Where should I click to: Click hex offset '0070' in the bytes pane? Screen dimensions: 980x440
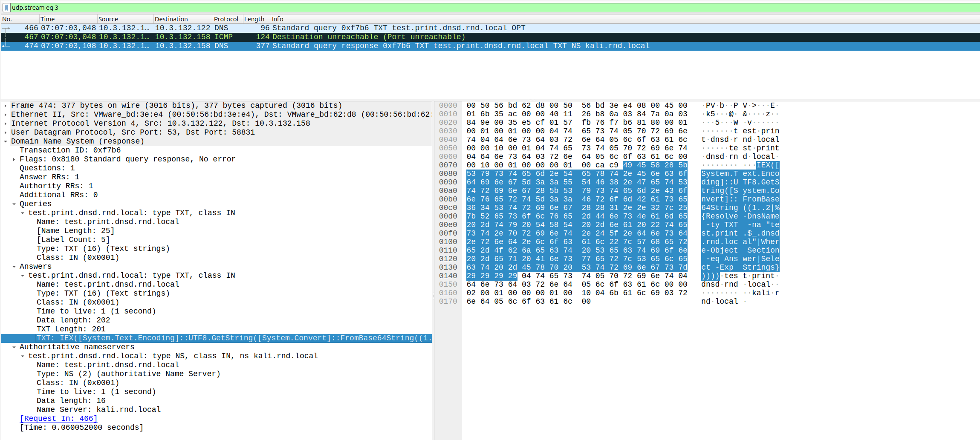tap(448, 165)
